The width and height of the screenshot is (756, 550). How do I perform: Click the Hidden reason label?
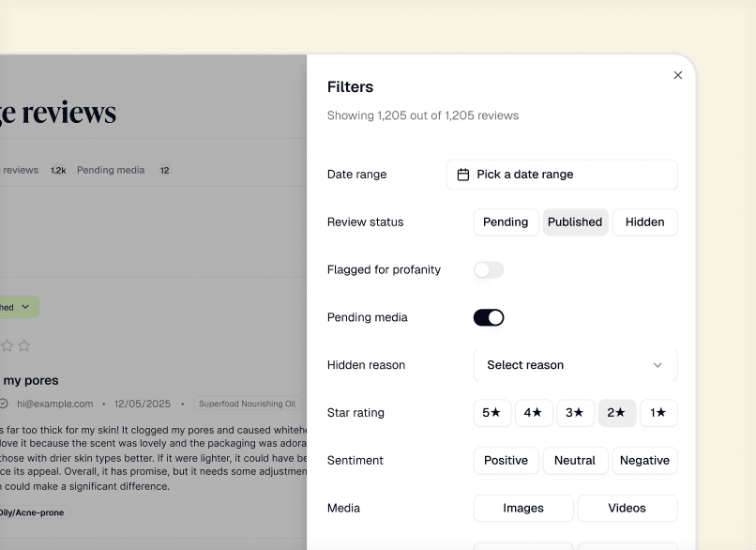point(366,365)
